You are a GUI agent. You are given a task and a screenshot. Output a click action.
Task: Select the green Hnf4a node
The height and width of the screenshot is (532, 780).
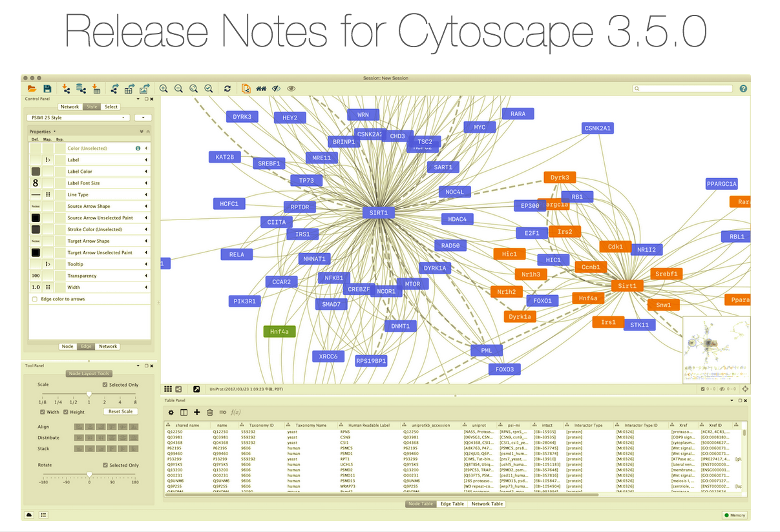point(280,332)
